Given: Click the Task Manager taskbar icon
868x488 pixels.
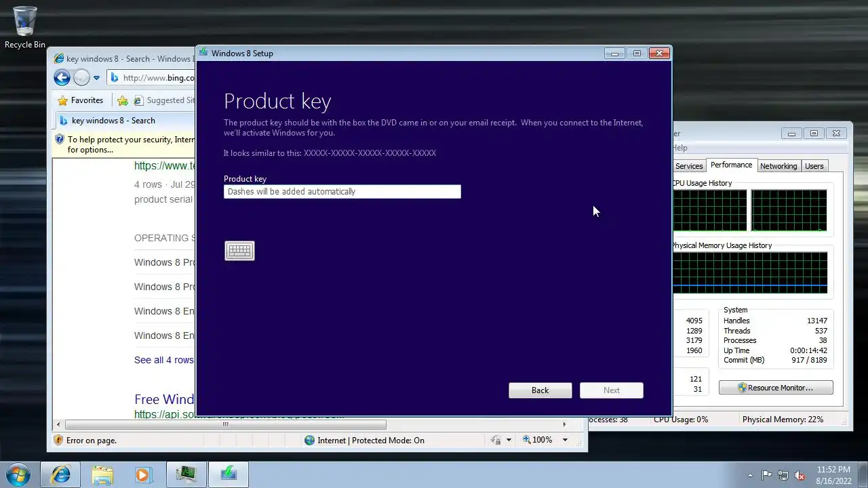Looking at the screenshot, I should (x=186, y=474).
